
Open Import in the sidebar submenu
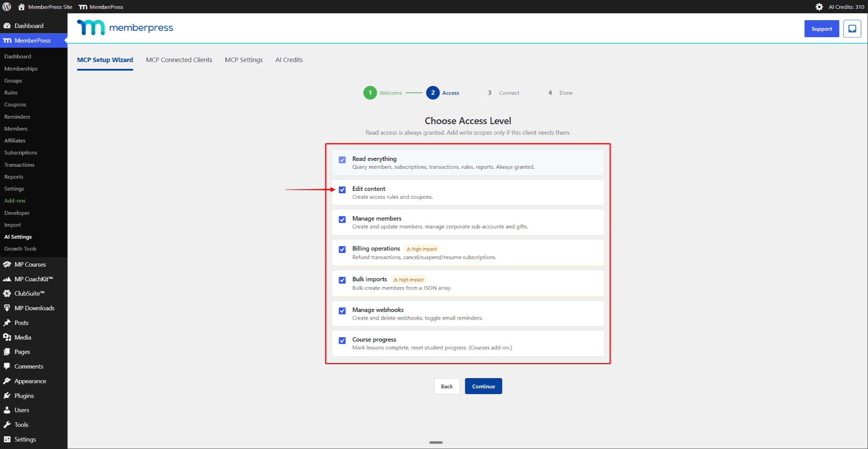click(x=12, y=225)
